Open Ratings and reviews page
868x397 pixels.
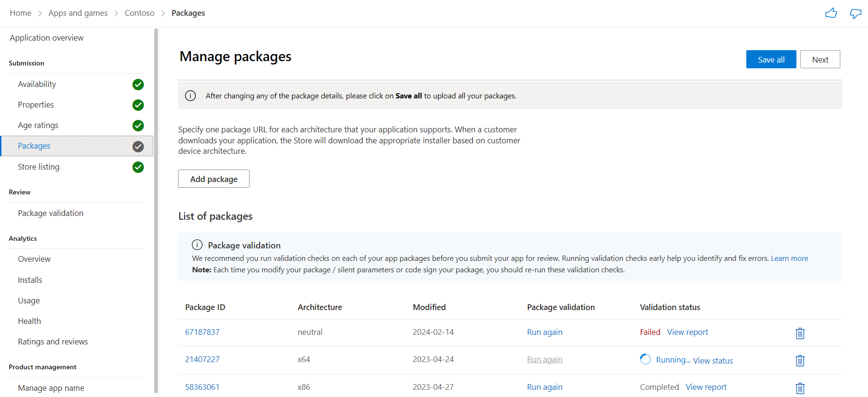[53, 342]
